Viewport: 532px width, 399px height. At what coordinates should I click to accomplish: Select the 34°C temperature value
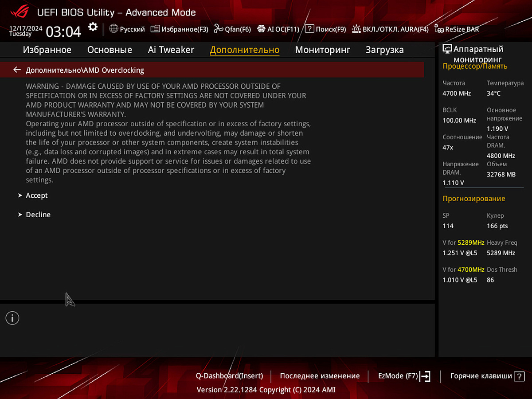pos(493,94)
